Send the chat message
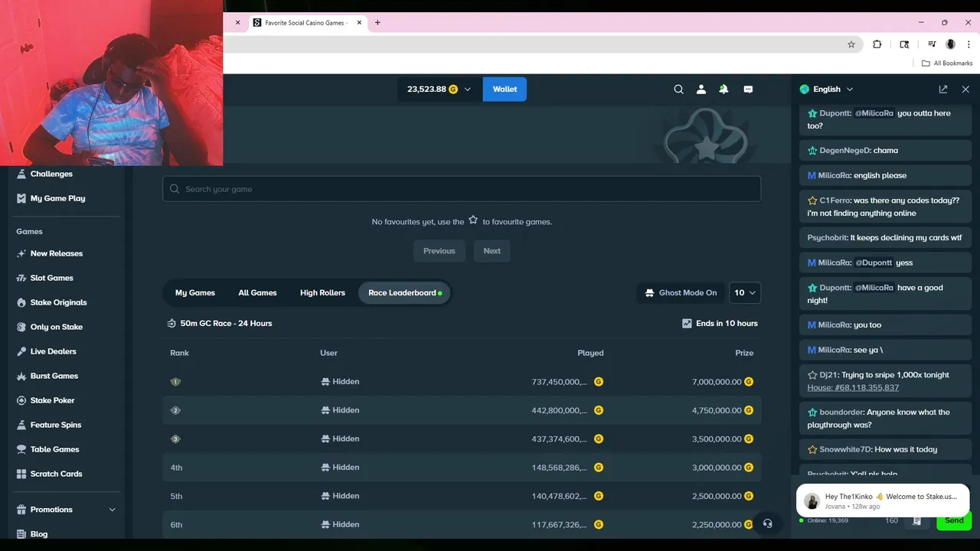The image size is (980, 551). pos(954,520)
